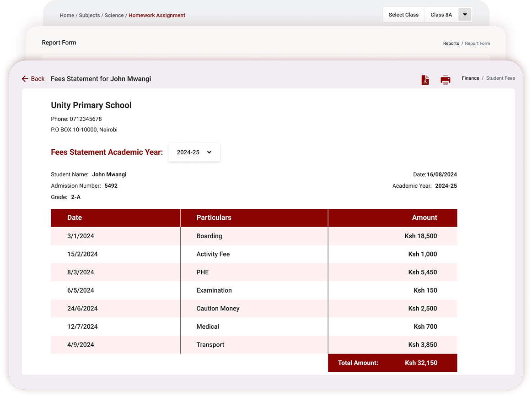Go to Science breadcrumb link
Screen dimensions: 532x397
pos(114,16)
